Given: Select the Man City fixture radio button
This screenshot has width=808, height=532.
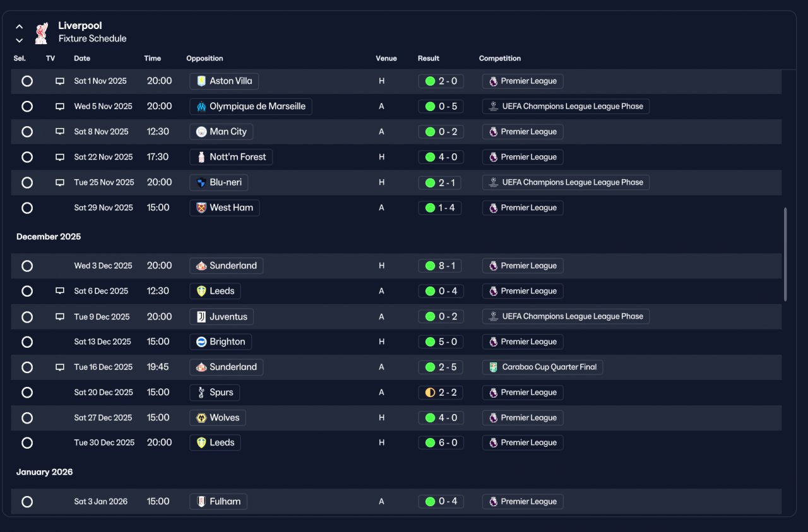Looking at the screenshot, I should point(27,131).
